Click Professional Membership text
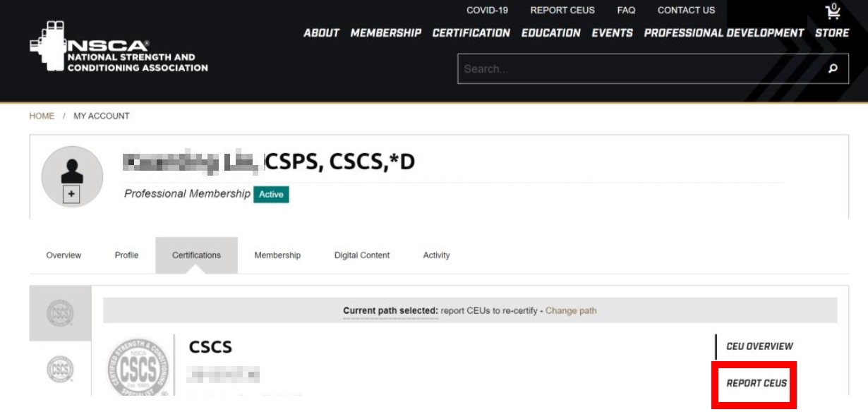 (x=187, y=194)
